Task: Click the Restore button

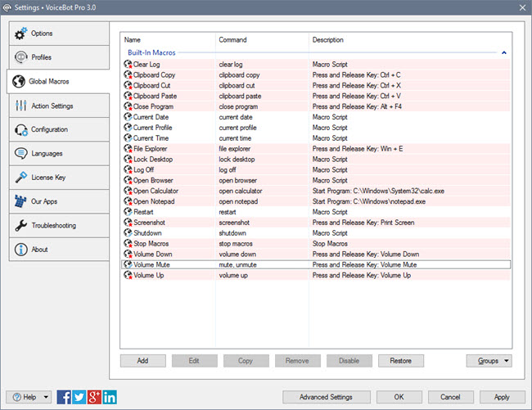Action: pos(401,361)
